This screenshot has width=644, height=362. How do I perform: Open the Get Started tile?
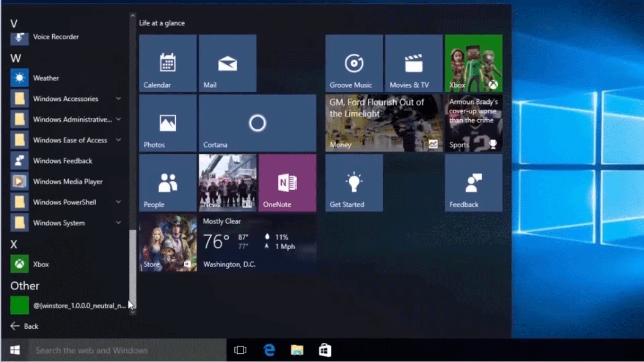tap(354, 182)
